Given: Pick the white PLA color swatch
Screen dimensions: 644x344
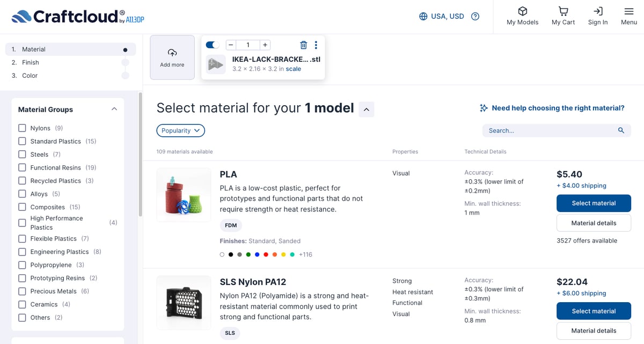Looking at the screenshot, I should pyautogui.click(x=222, y=254).
